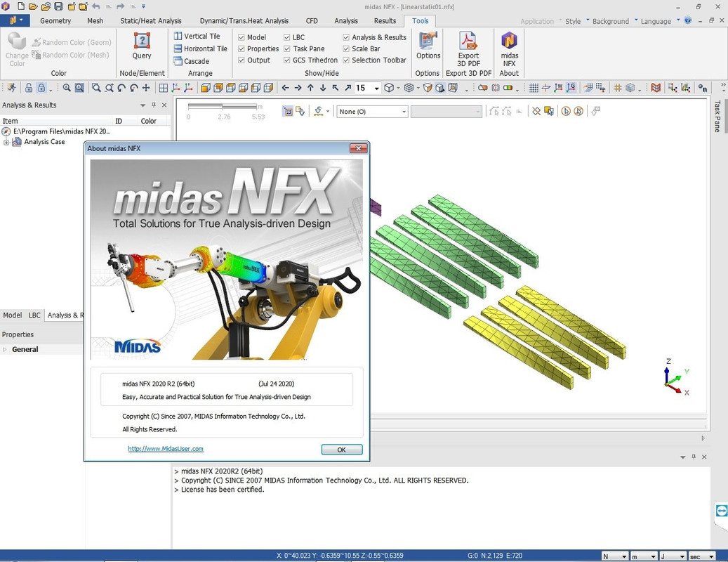The image size is (728, 562).
Task: Click the rotate right arrow icon
Action: (x=298, y=88)
